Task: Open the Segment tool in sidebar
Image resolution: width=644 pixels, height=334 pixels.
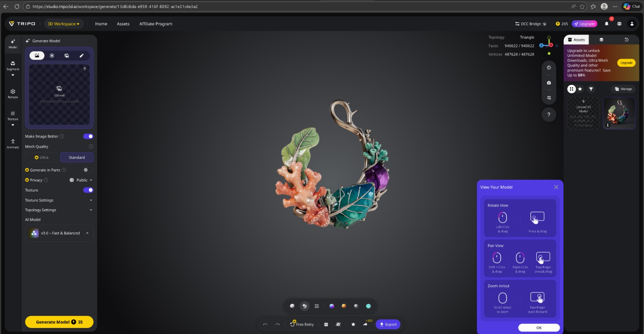Action: [x=13, y=66]
